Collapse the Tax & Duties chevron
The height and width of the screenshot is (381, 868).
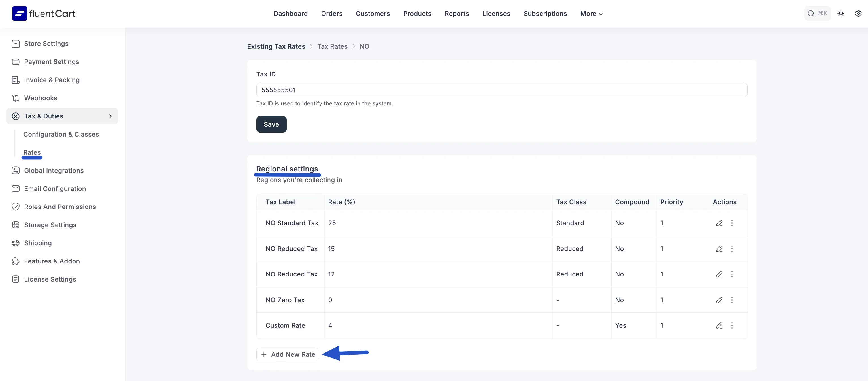[x=110, y=116]
